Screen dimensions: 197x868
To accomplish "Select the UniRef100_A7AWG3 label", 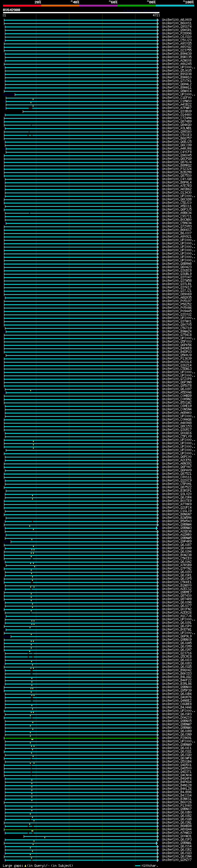I will tap(176, 833).
